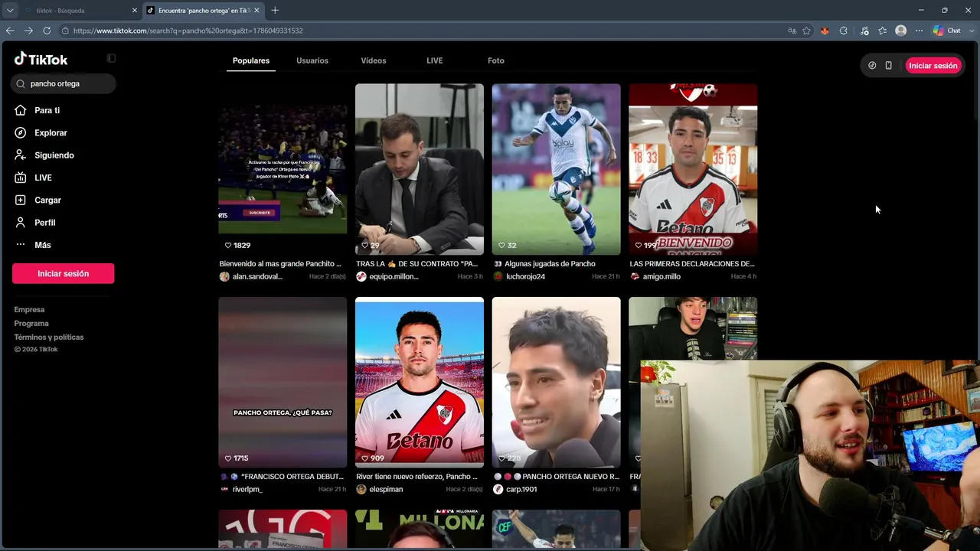The width and height of the screenshot is (980, 551).
Task: Open the Términos y políticas link
Action: 49,337
